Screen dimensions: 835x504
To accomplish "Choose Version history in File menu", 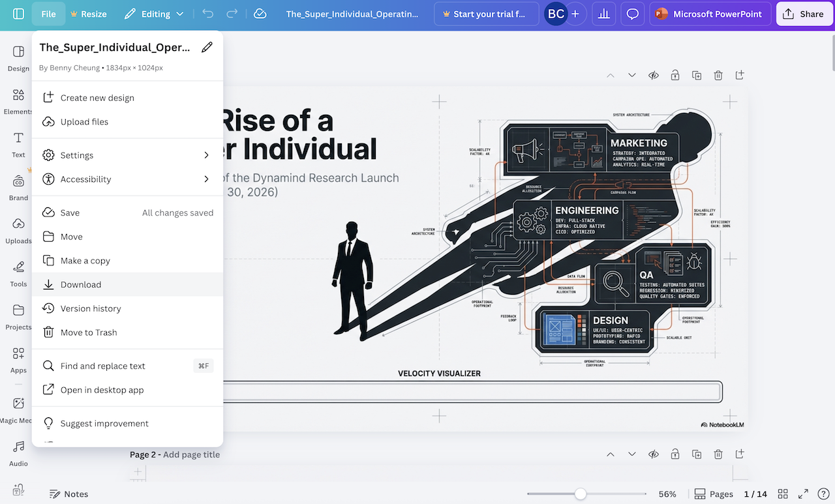I will [91, 308].
